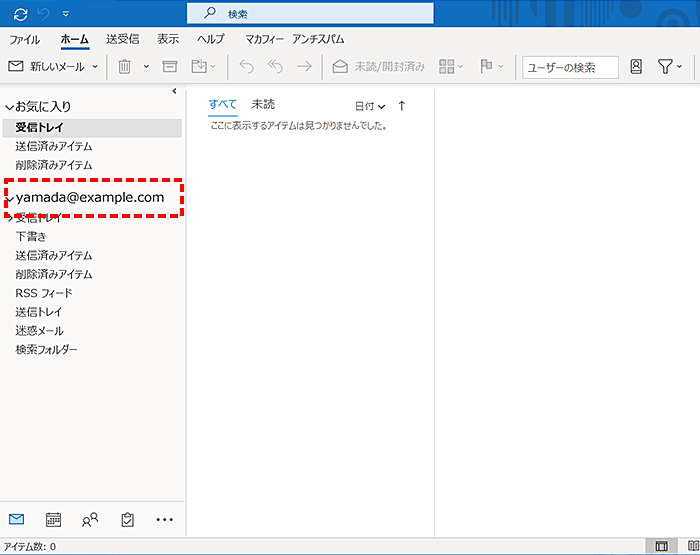Open the 日付 sort dropdown
The image size is (700, 555).
(x=369, y=105)
